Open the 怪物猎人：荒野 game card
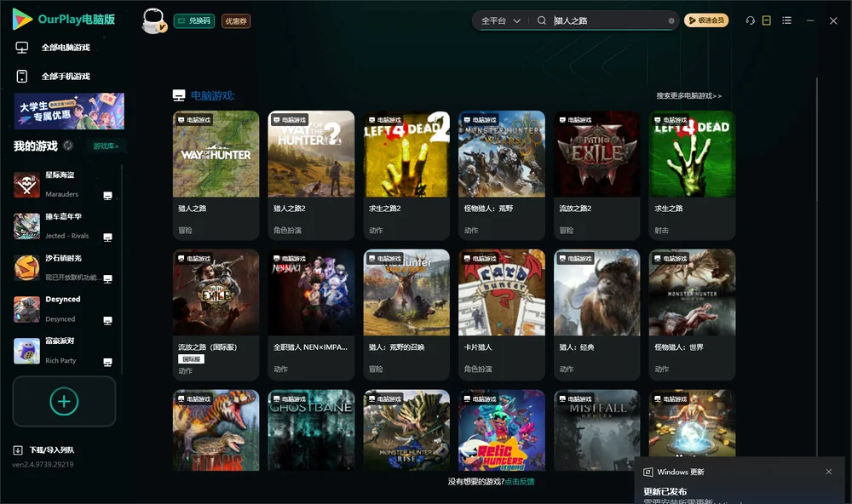 coord(502,175)
